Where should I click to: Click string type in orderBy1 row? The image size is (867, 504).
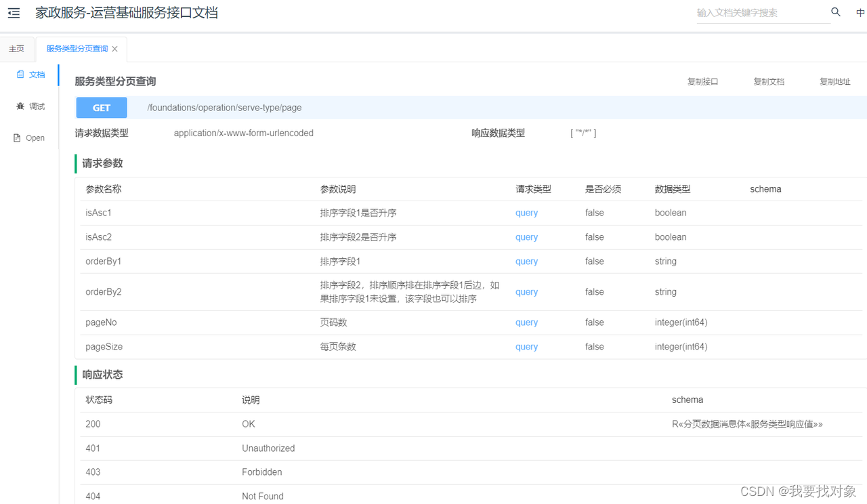[x=666, y=261]
